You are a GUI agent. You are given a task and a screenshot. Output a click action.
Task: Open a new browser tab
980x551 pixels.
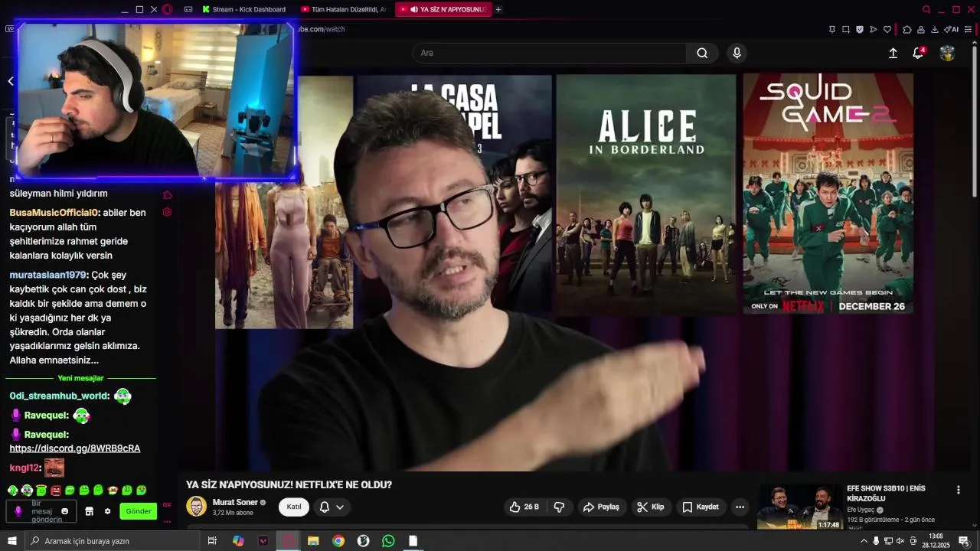498,9
